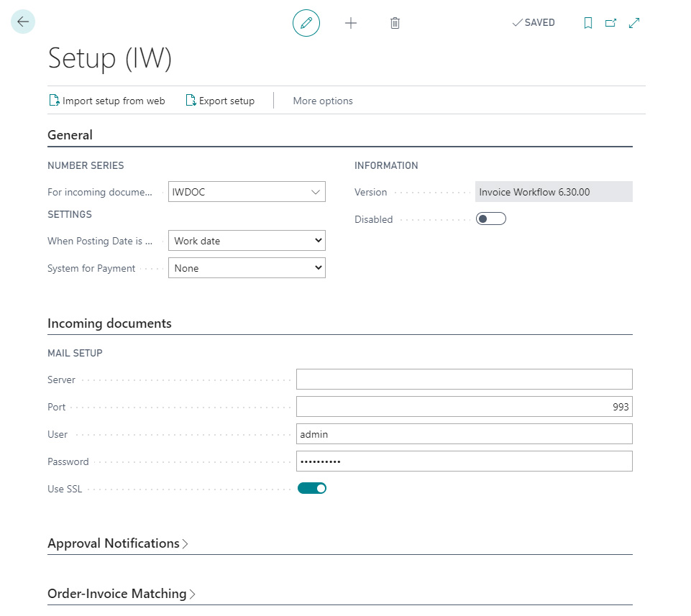Click the NUMBER SERIES group label
The image size is (691, 616).
[x=86, y=165]
